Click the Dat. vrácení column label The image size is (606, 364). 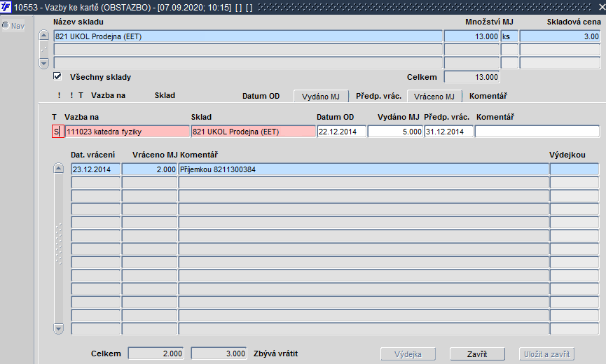92,155
